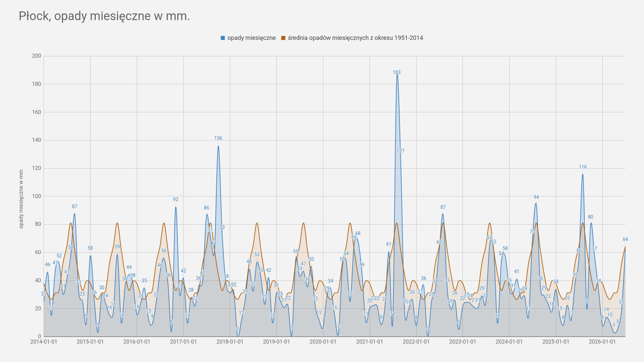644x362 pixels.
Task: Click the 80 data label in late 2025
Action: coord(590,217)
